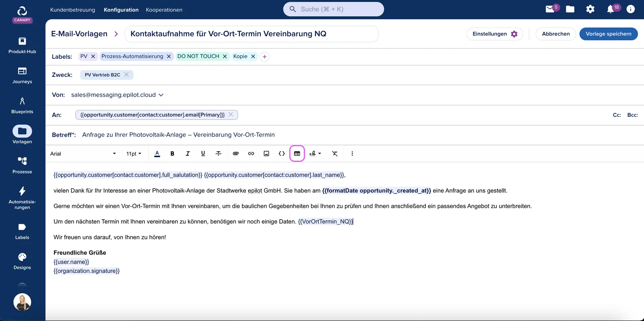This screenshot has height=321, width=644.
Task: Go to Blueprints in the sidebar
Action: [22, 106]
